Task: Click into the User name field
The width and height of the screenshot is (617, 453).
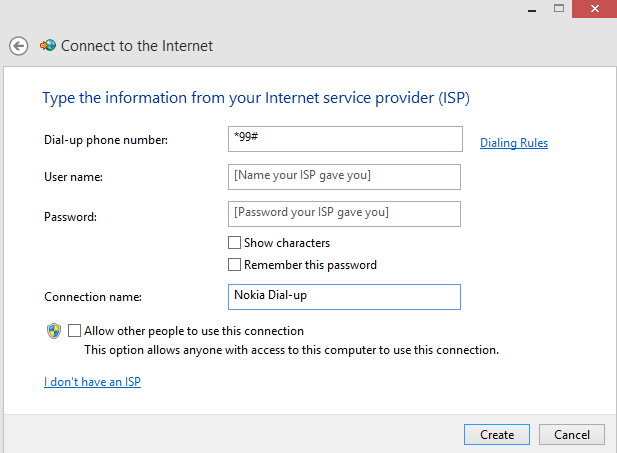Action: pyautogui.click(x=345, y=177)
